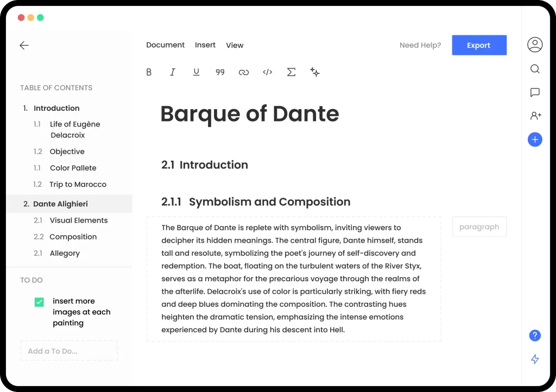
Task: Uncheck the 'insert more images' to-do item
Action: point(38,301)
